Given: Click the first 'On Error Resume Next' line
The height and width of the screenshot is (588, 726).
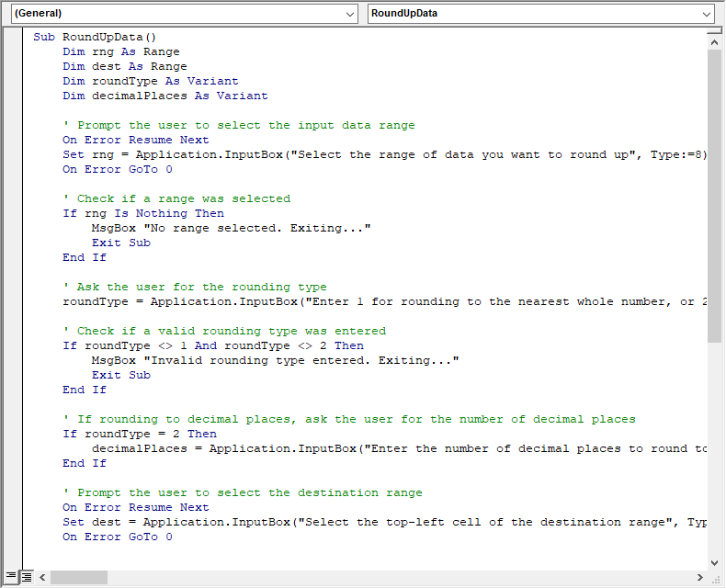Looking at the screenshot, I should coord(136,140).
